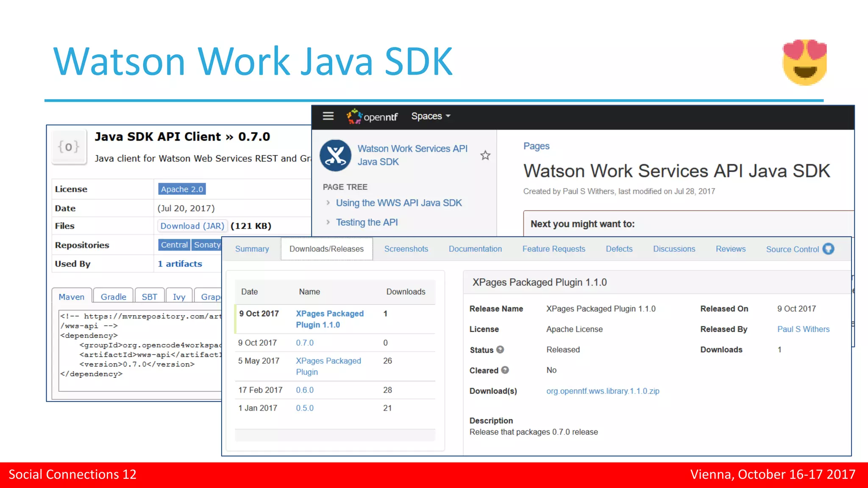Open the 0.7.0 release link
The image size is (868, 488).
point(305,343)
